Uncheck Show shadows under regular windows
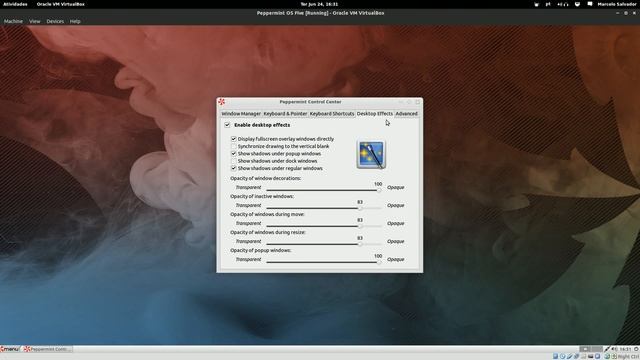This screenshot has width=640, height=360. pos(233,169)
